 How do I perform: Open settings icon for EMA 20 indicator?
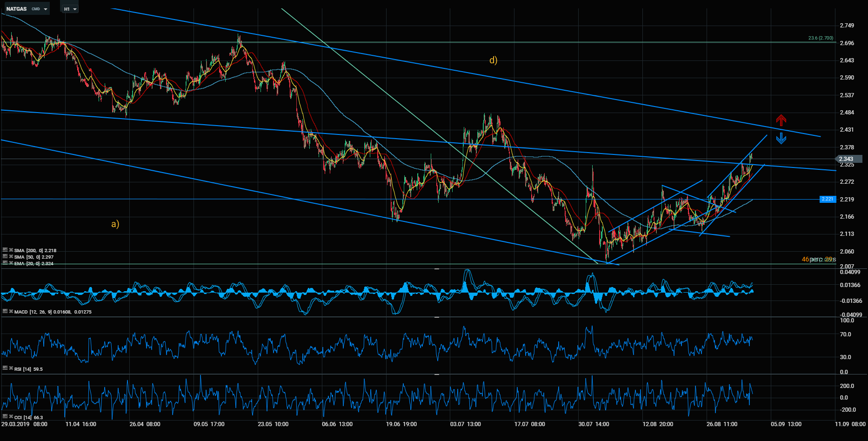coord(5,263)
